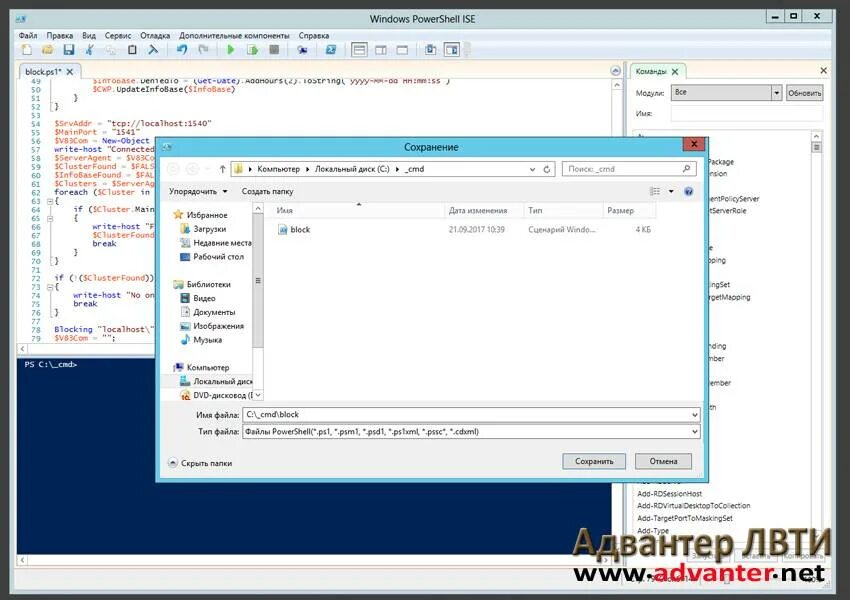Sort by Размер column header
The height and width of the screenshot is (600, 850).
point(621,210)
